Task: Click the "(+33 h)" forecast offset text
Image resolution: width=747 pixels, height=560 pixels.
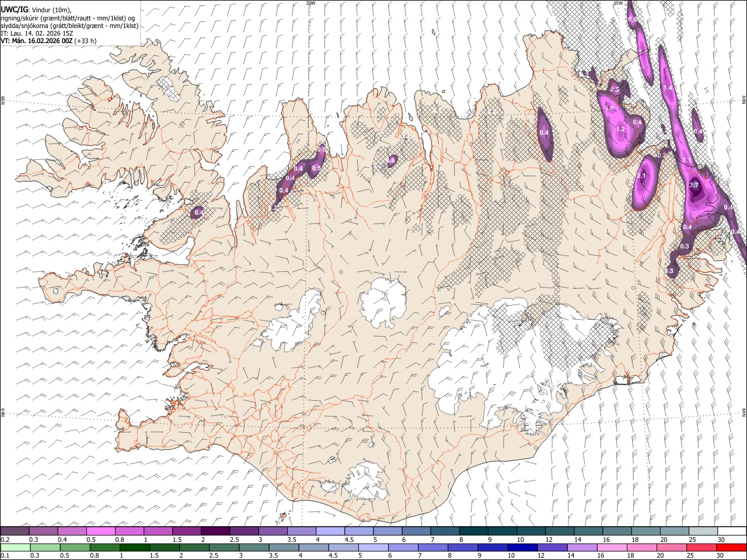Action: coord(85,41)
